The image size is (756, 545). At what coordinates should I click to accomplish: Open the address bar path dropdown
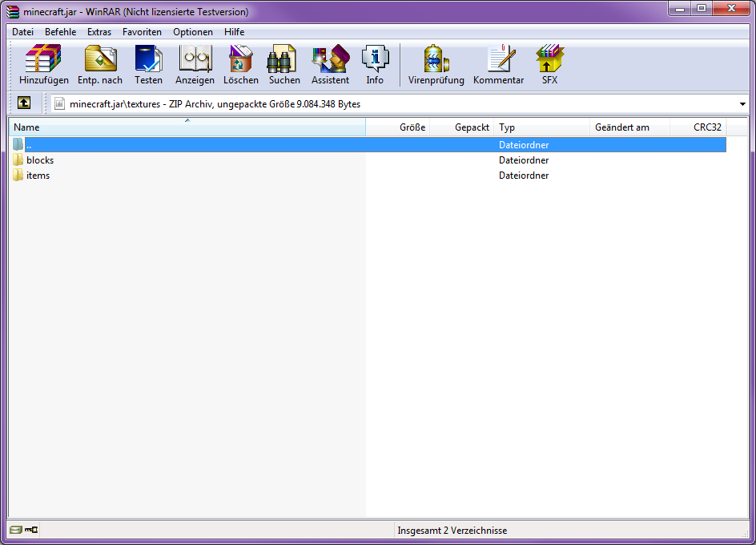pyautogui.click(x=742, y=103)
